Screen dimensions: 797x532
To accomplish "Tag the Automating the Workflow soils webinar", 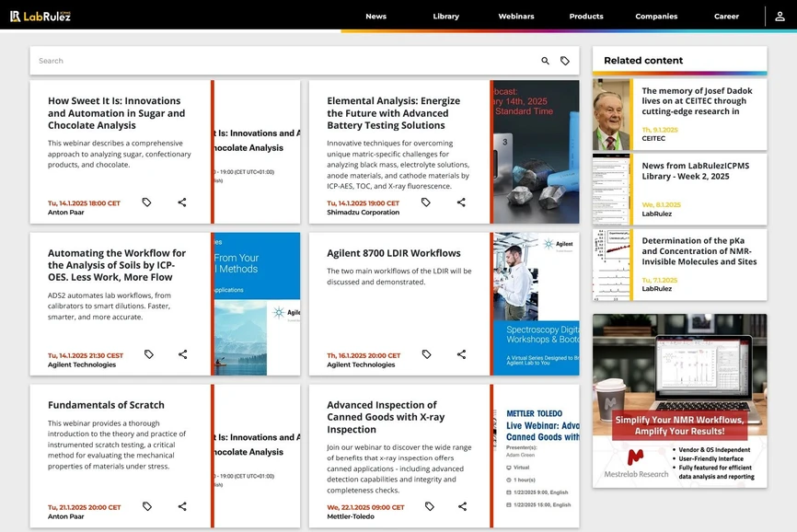I will (x=148, y=354).
